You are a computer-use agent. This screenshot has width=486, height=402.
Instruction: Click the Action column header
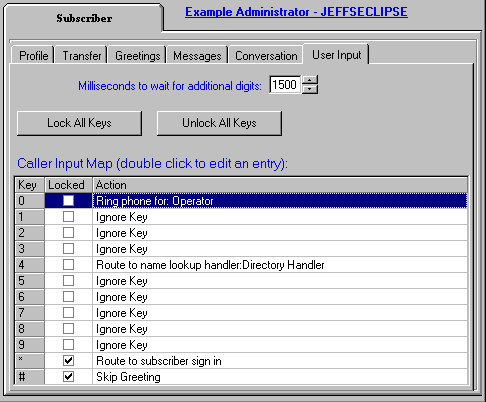point(280,185)
